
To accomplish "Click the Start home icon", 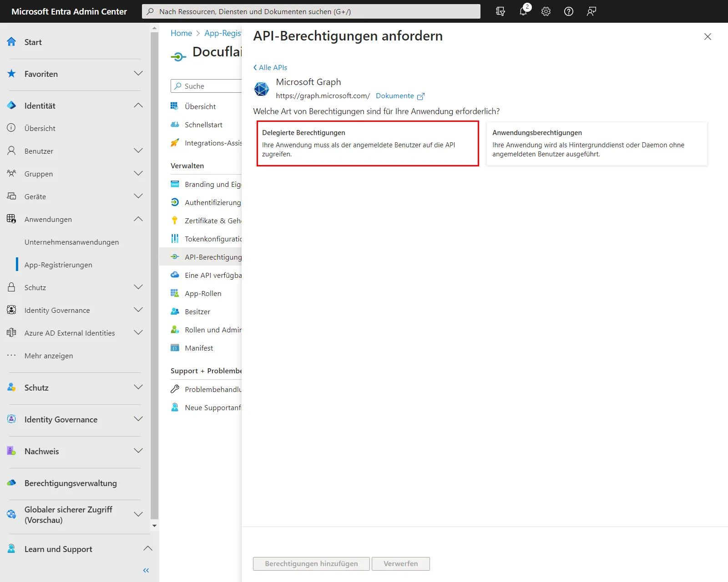I will pyautogui.click(x=12, y=42).
